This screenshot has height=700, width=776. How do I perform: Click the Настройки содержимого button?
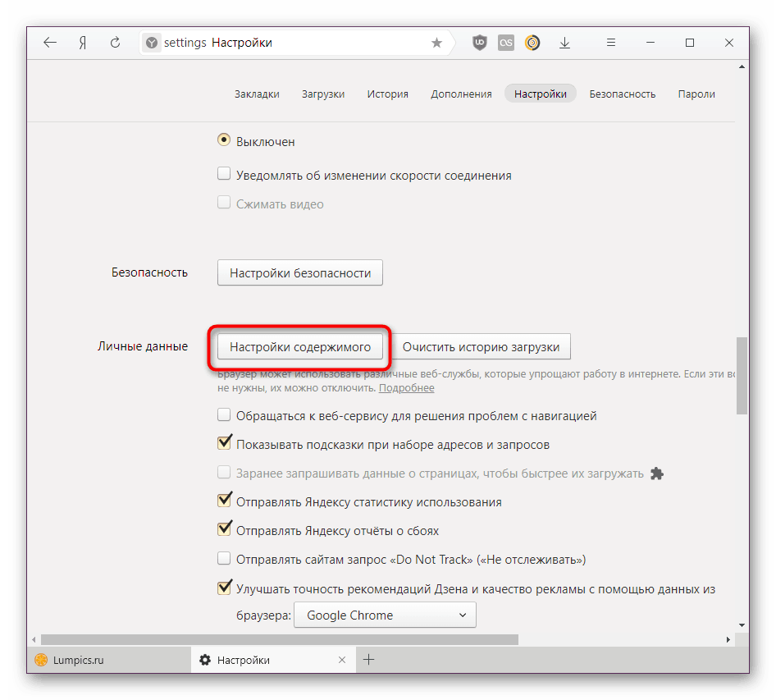[300, 346]
